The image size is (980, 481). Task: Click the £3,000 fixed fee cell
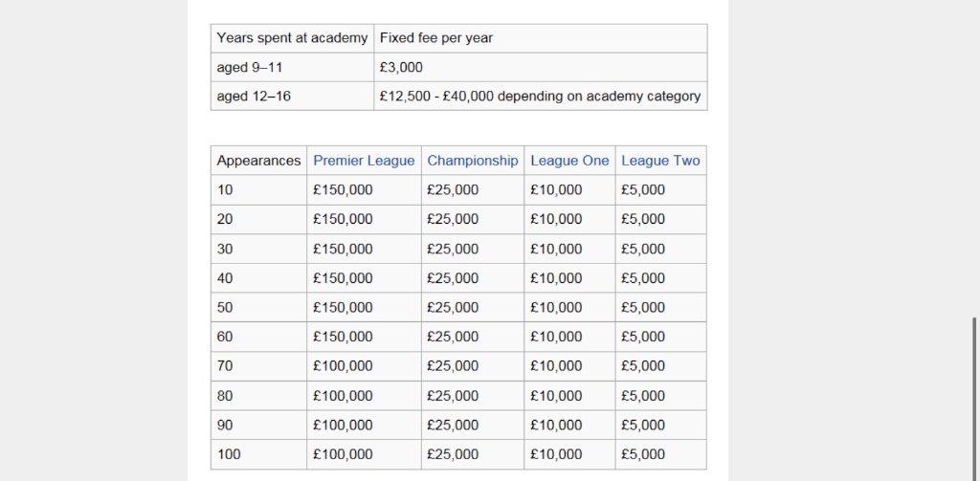pos(401,67)
